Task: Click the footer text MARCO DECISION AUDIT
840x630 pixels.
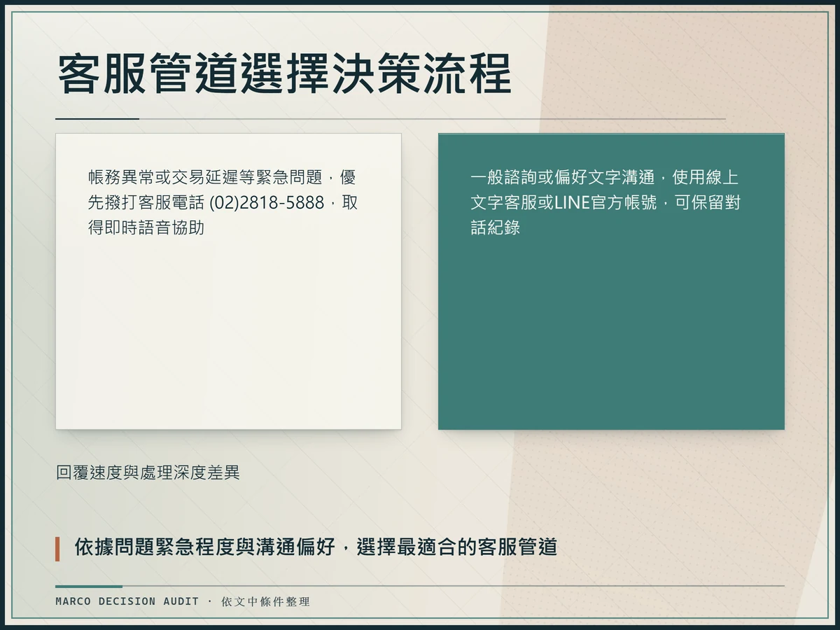Action: [x=127, y=601]
